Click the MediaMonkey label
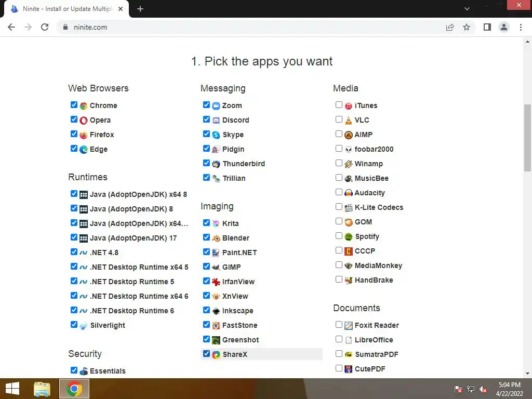 (x=378, y=265)
